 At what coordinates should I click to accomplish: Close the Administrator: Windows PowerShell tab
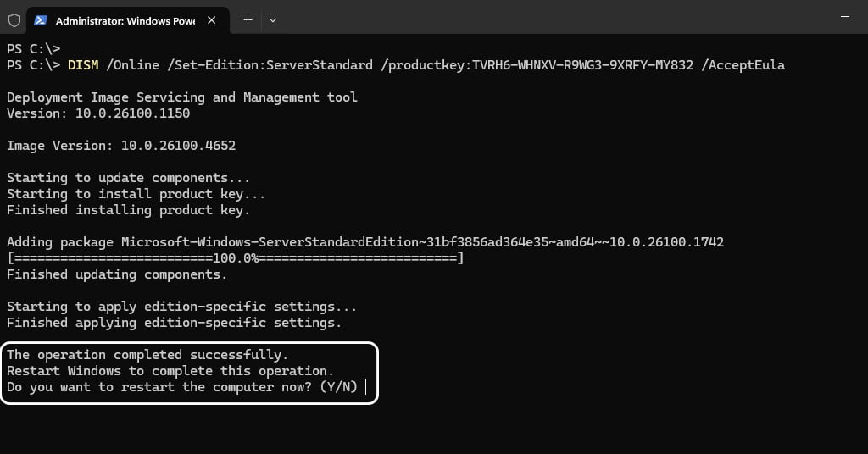211,20
